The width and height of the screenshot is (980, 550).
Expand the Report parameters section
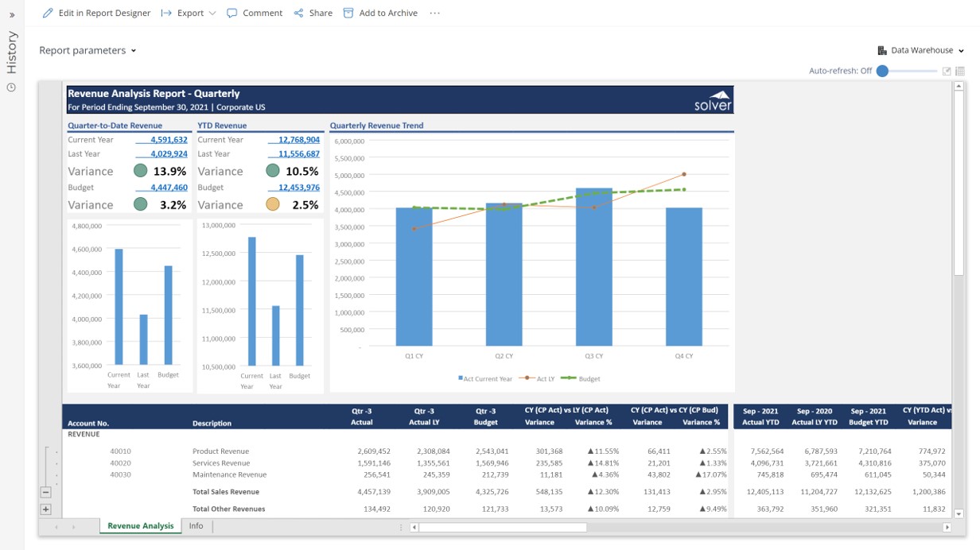pos(87,51)
